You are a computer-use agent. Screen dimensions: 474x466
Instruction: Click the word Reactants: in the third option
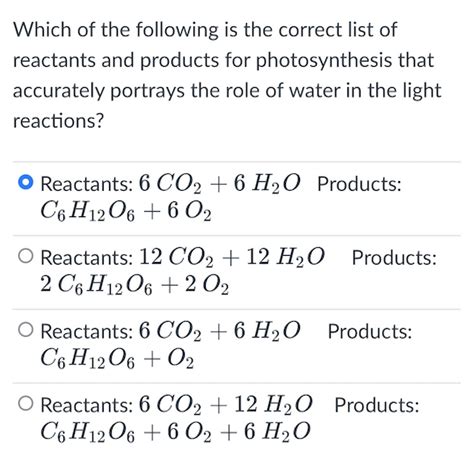point(87,331)
